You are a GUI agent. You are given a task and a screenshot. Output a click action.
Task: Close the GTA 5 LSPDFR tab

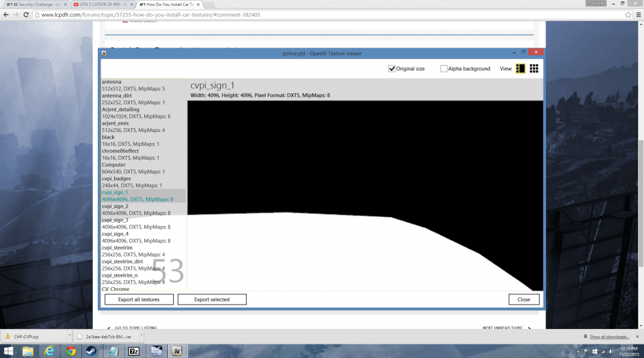coord(131,5)
